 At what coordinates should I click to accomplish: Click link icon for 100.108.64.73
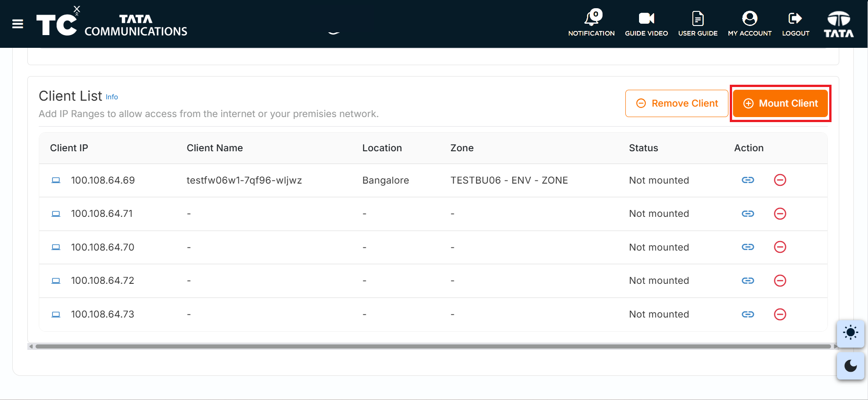click(x=748, y=314)
